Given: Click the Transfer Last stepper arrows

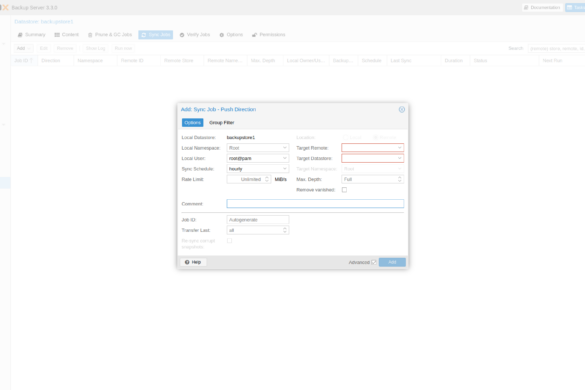Looking at the screenshot, I should (285, 230).
